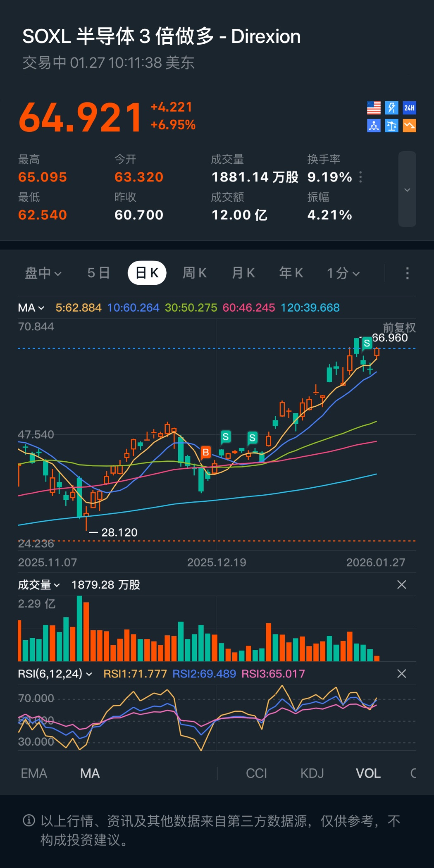
Task: Expand the quote details panel chevron
Action: [x=407, y=190]
